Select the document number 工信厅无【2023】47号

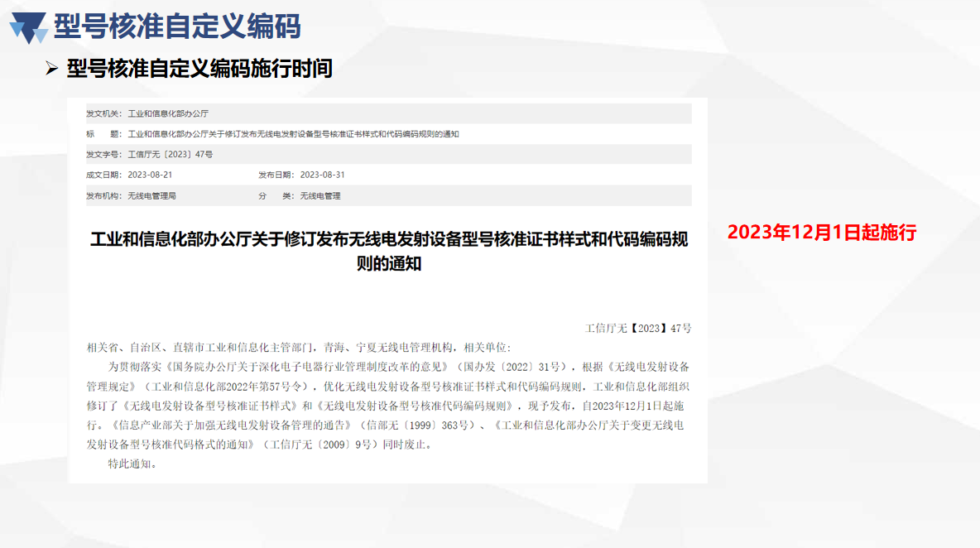pyautogui.click(x=640, y=328)
